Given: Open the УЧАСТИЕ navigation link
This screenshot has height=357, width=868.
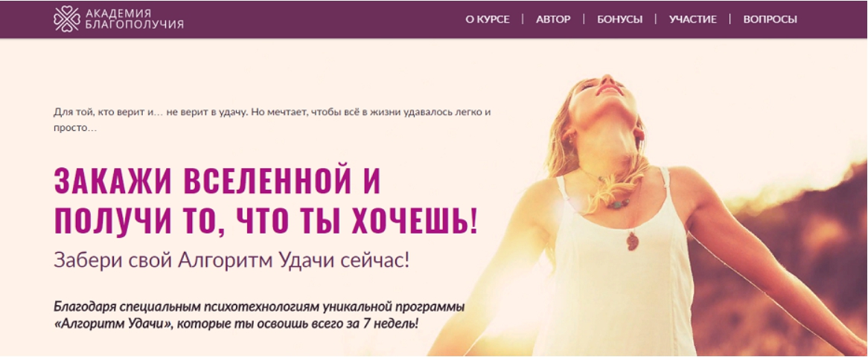Looking at the screenshot, I should pyautogui.click(x=692, y=19).
